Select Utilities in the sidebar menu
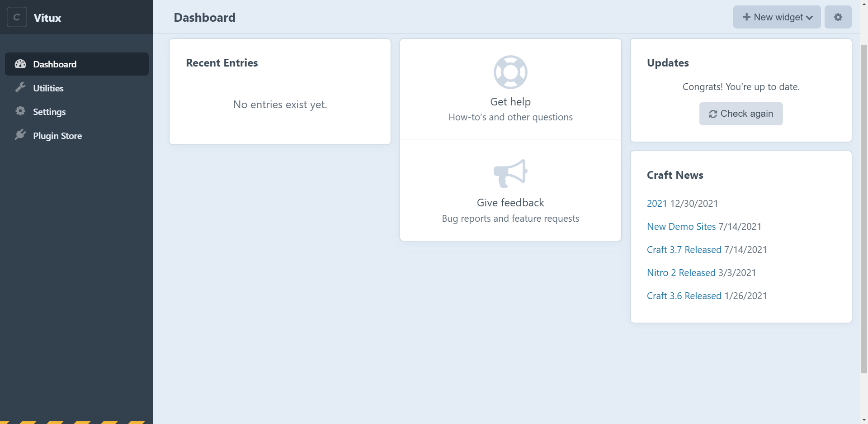 49,87
